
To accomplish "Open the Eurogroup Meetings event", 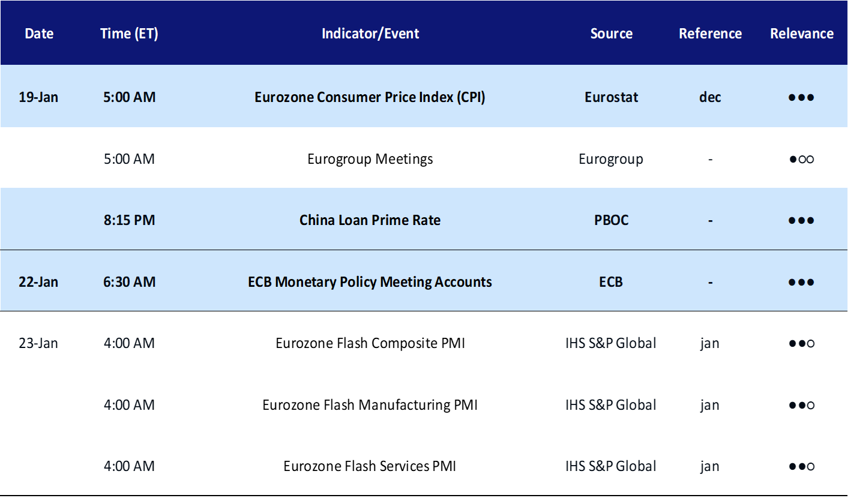I will point(370,159).
